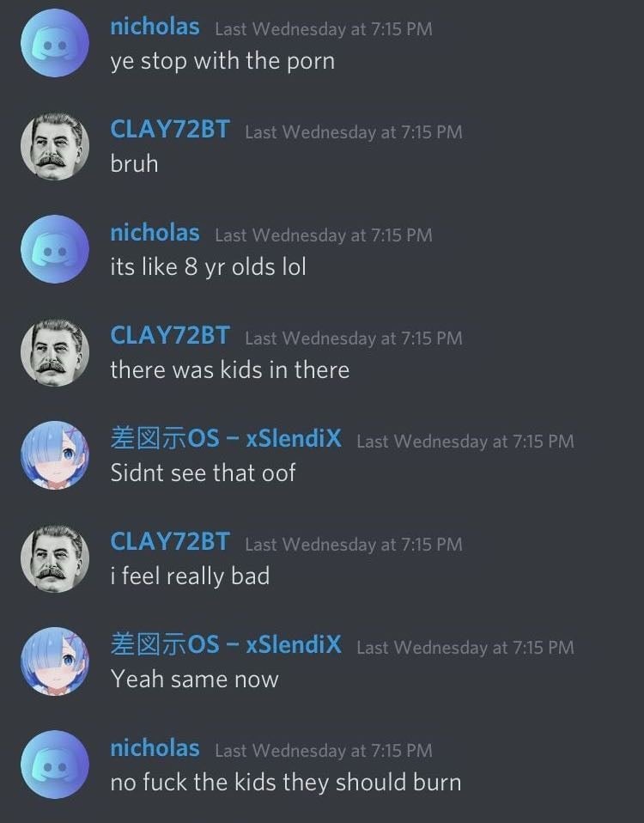Click the 'Sidnt see that oof' message text

tap(203, 472)
